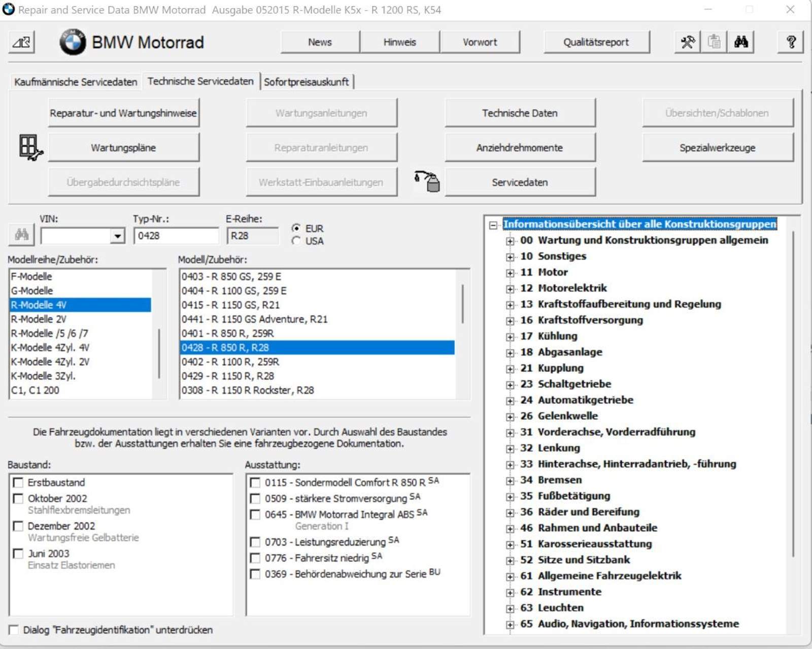812x649 pixels.
Task: Click the oil can icon beside Servicedaten
Action: (x=427, y=181)
